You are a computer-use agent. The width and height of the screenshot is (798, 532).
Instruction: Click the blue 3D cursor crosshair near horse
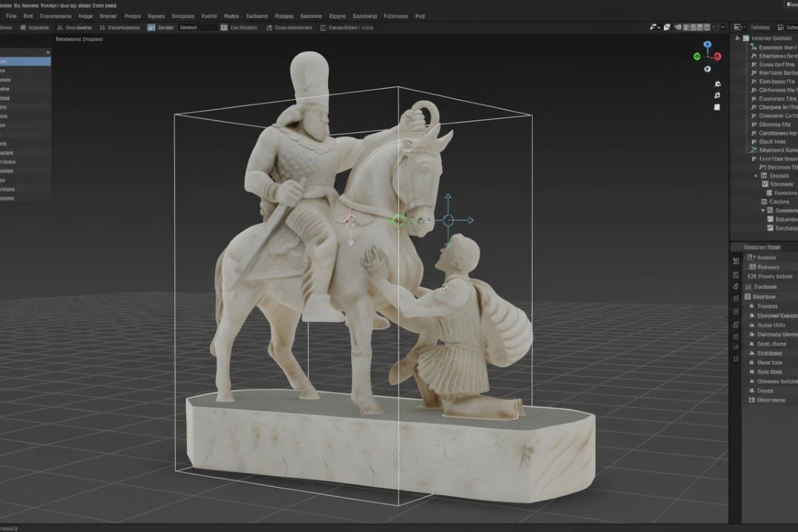(448, 219)
